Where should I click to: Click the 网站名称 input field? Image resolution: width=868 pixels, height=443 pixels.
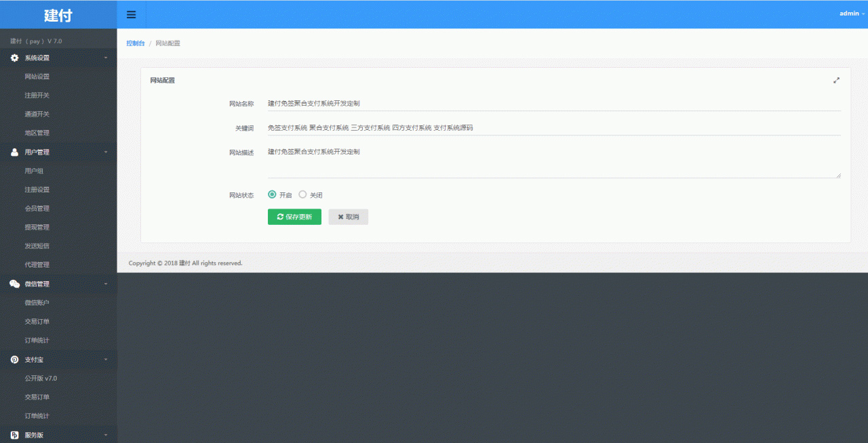(x=553, y=104)
